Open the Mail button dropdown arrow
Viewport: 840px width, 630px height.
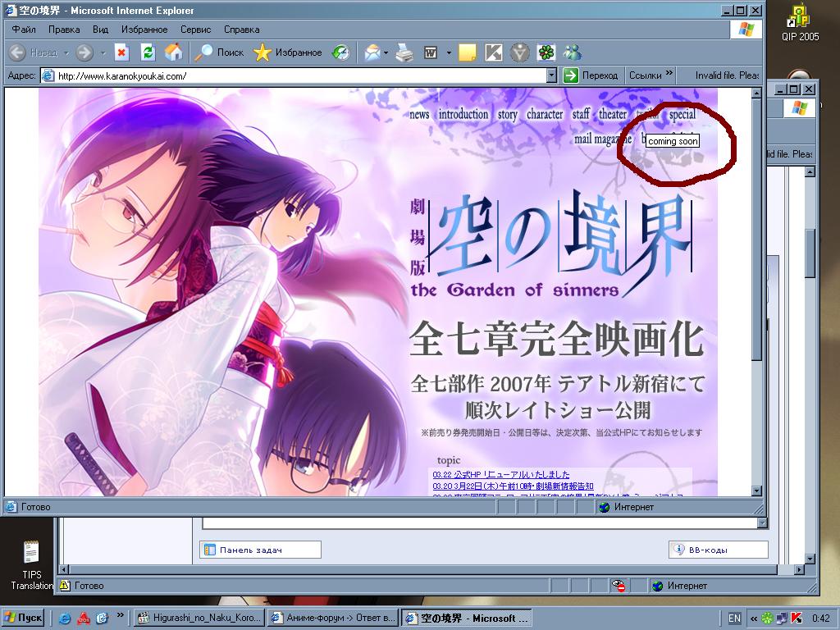386,52
